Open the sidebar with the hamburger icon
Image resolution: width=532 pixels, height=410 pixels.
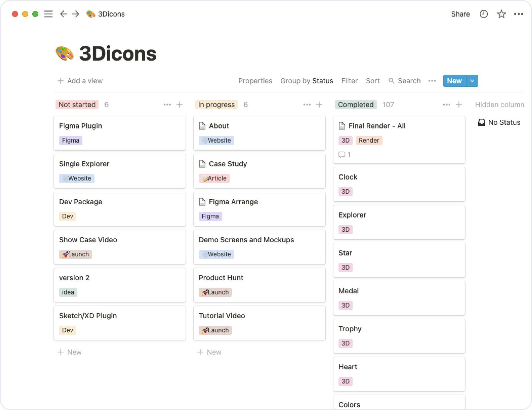point(48,14)
